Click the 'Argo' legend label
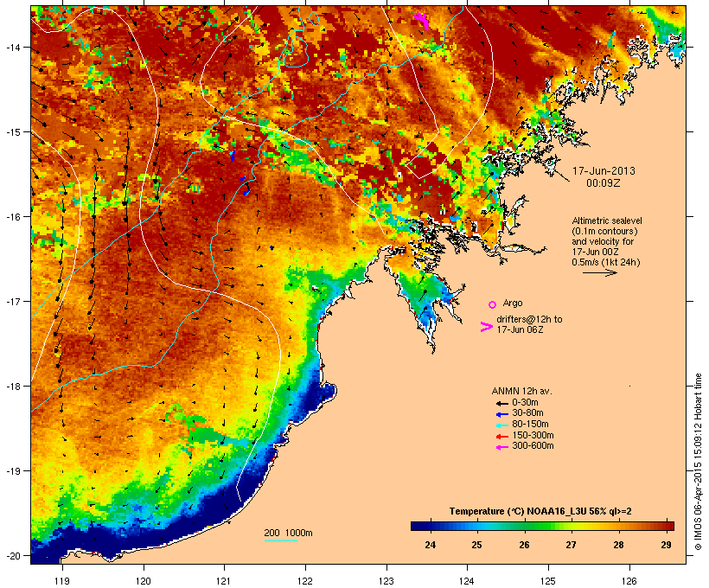709x588 pixels. click(513, 303)
